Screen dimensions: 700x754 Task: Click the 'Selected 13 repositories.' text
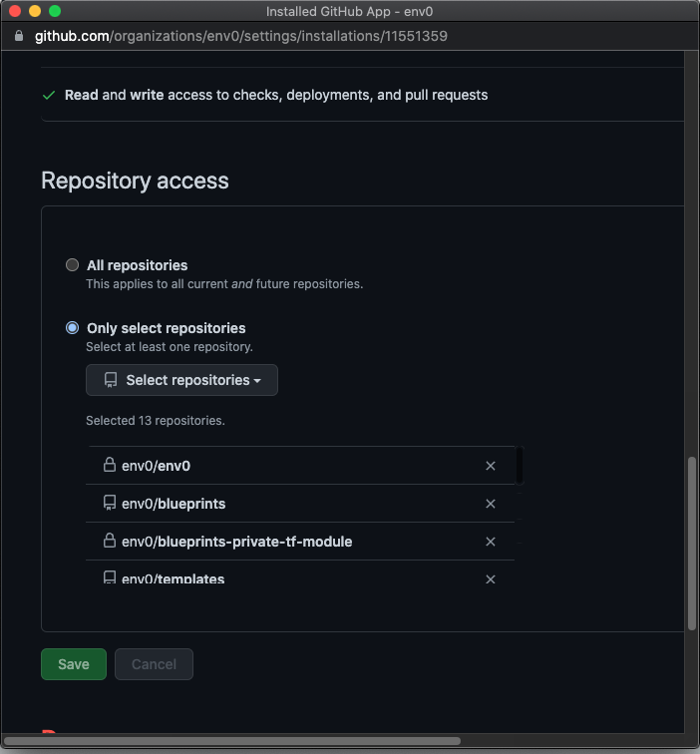(x=156, y=421)
